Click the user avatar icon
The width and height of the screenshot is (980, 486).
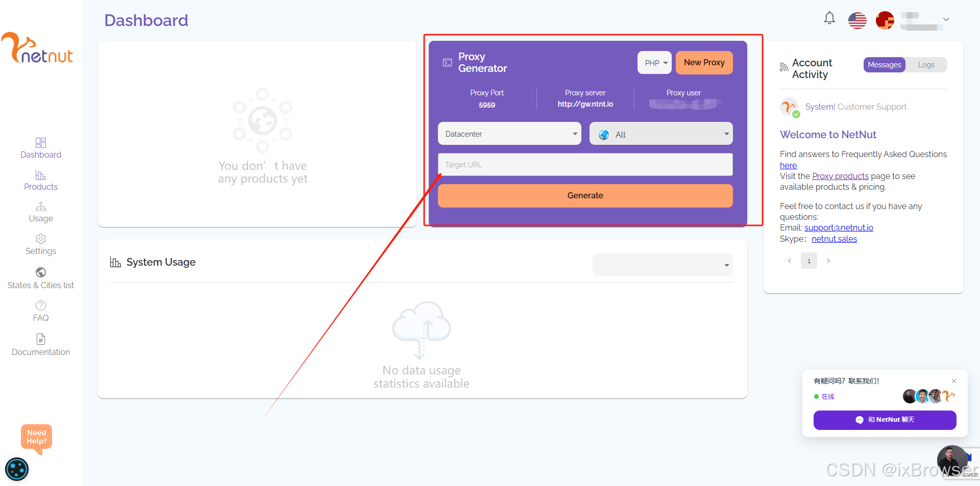pyautogui.click(x=885, y=20)
